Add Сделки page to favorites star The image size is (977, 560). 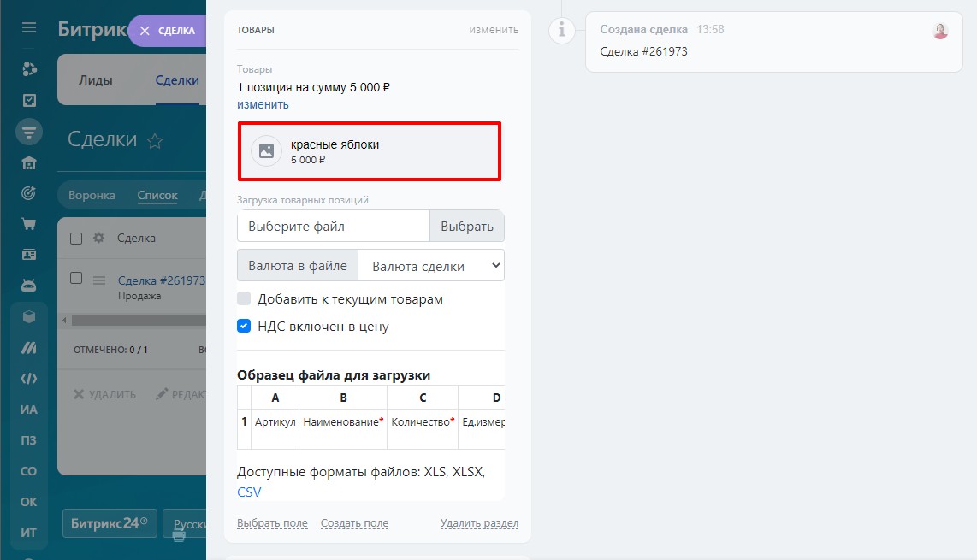(155, 141)
